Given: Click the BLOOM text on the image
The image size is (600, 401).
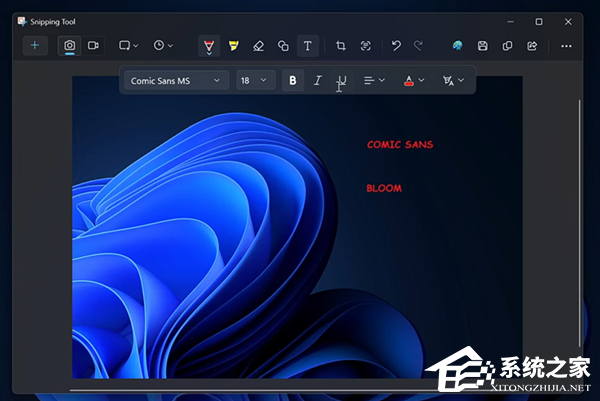Looking at the screenshot, I should click(x=384, y=188).
